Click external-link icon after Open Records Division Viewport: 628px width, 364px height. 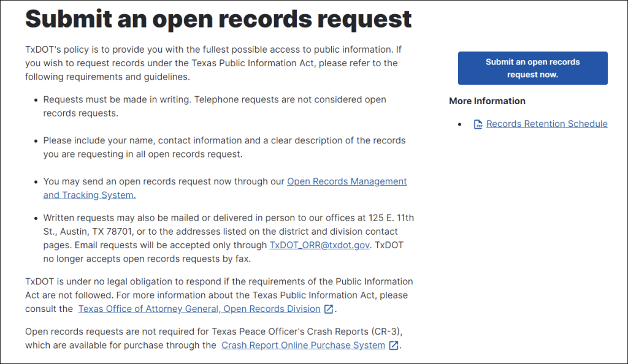329,309
